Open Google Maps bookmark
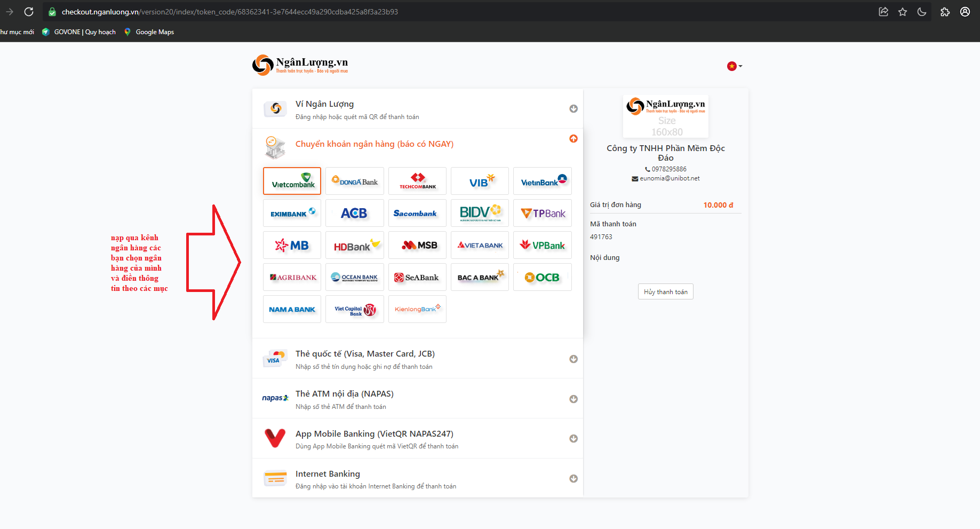980x529 pixels. pyautogui.click(x=149, y=32)
